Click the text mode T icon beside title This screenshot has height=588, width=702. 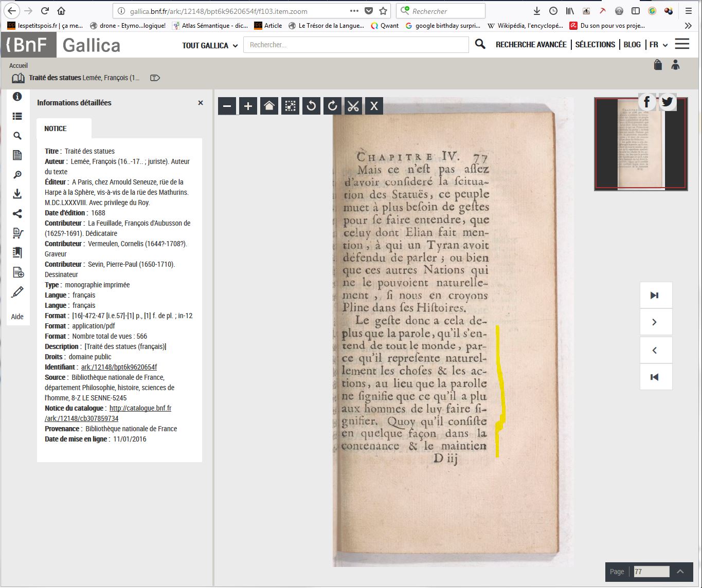pos(155,78)
